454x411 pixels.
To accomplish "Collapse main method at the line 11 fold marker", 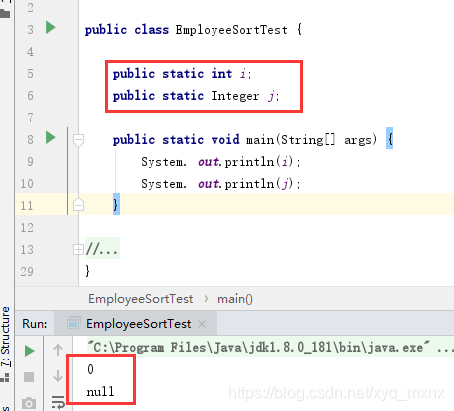I will click(78, 204).
